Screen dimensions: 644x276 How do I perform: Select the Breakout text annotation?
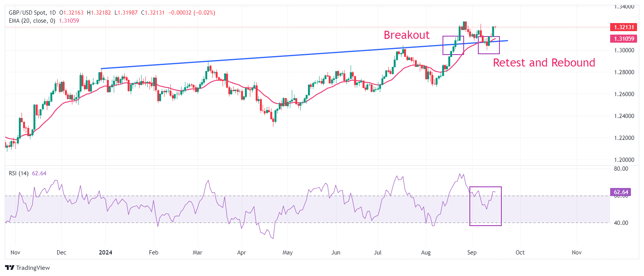click(x=406, y=35)
